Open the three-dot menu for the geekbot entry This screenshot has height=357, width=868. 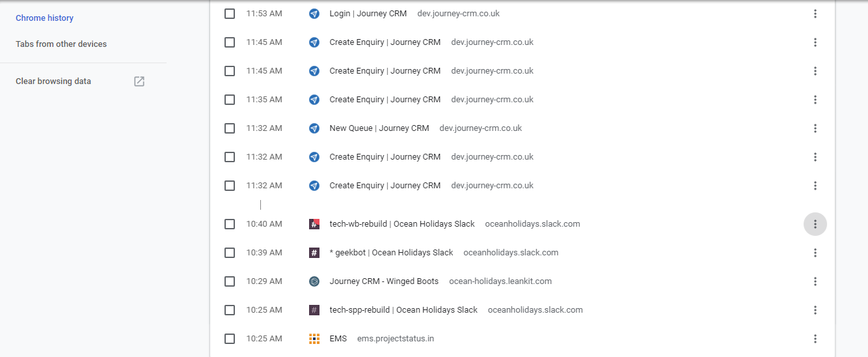[x=815, y=253]
